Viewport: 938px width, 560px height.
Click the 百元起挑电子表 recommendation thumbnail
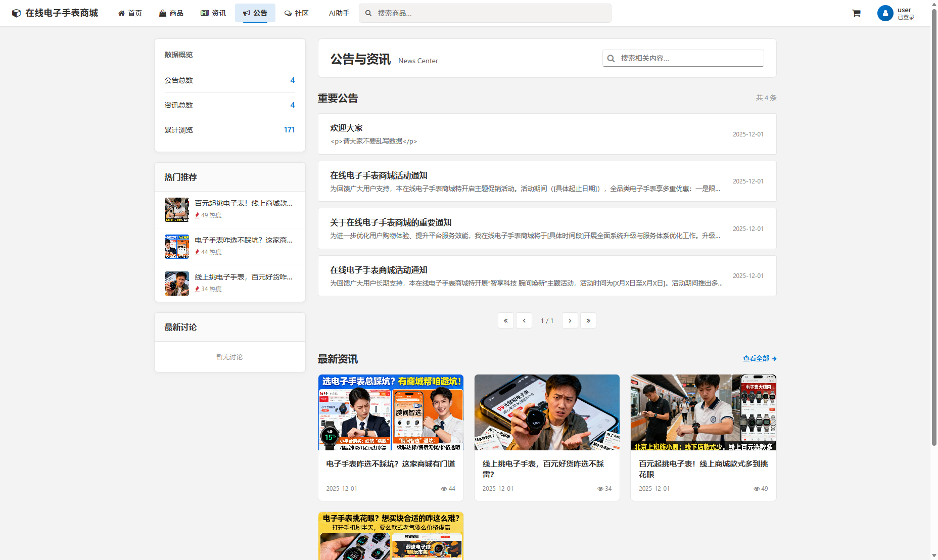(176, 209)
